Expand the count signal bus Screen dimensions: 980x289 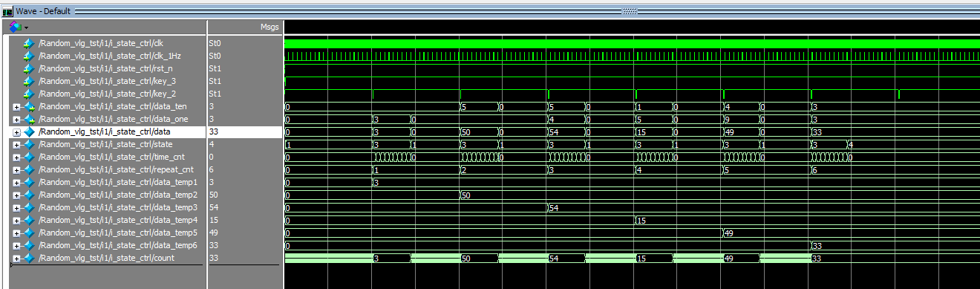(x=16, y=259)
